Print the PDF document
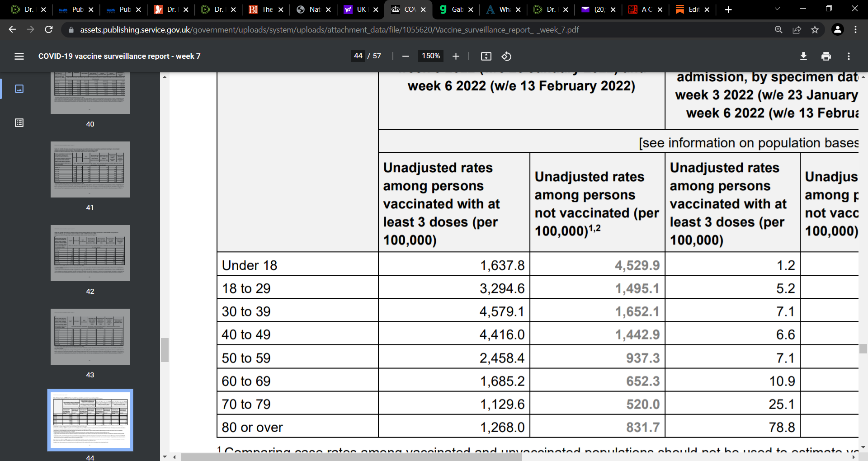This screenshot has width=868, height=461. [826, 56]
